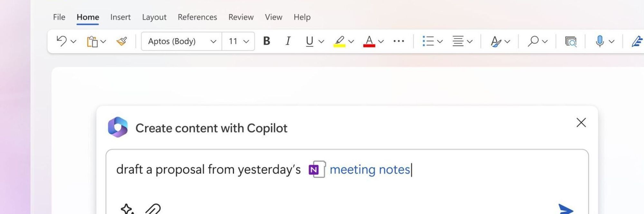The image size is (644, 214).
Task: Click the Paste clipboard icon
Action: pos(92,41)
